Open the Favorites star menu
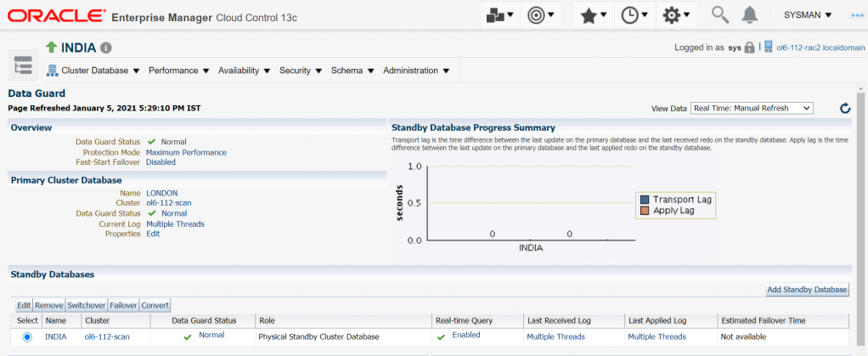Screen dimensions: 868x356 pos(593,15)
